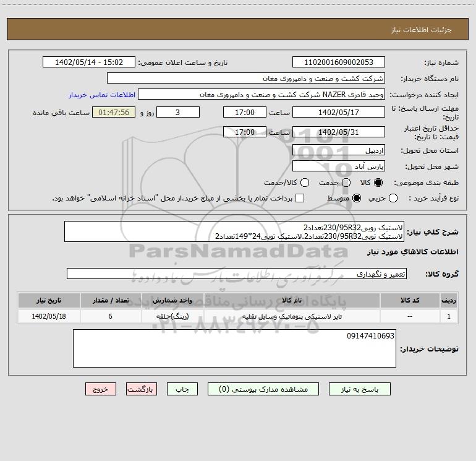Choose the جزیی purchase type radio
Screen dimensions: 476x461
(x=393, y=198)
